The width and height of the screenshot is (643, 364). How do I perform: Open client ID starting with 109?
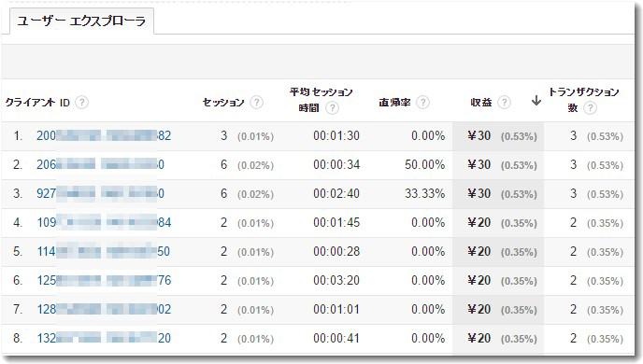point(104,222)
